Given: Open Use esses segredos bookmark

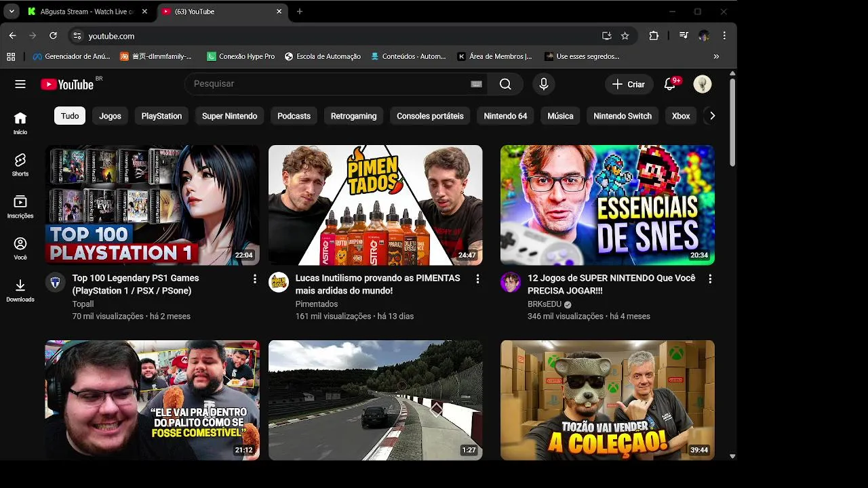Looking at the screenshot, I should [x=583, y=57].
